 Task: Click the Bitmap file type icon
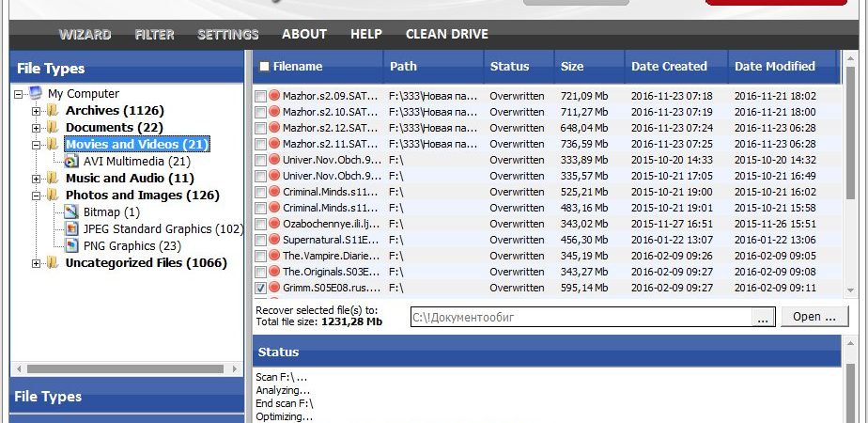tap(71, 212)
